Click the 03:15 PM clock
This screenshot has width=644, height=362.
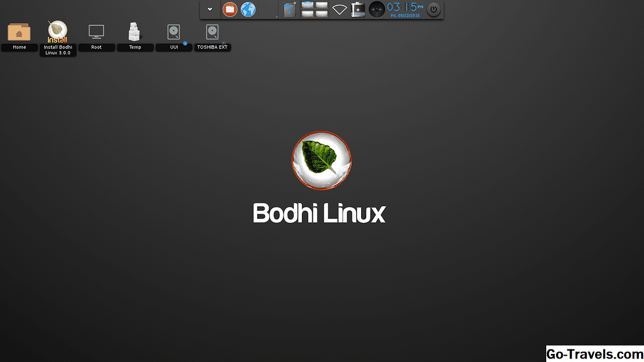(x=405, y=9)
